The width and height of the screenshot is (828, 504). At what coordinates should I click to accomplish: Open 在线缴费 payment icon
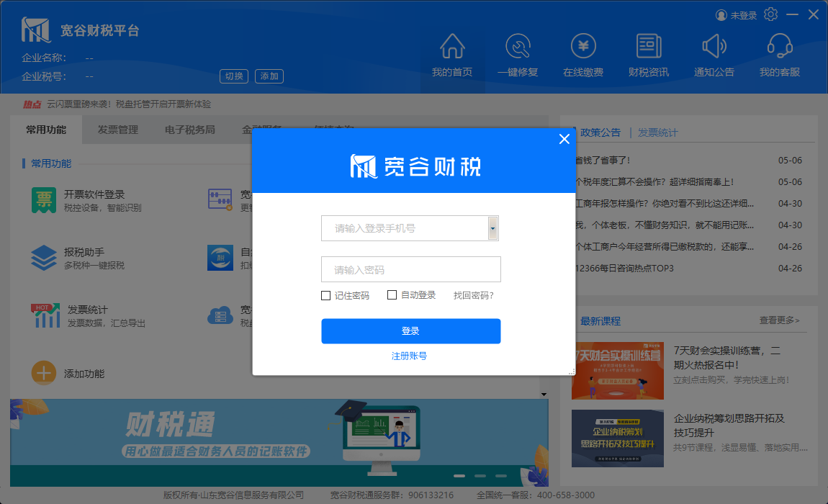(x=583, y=47)
